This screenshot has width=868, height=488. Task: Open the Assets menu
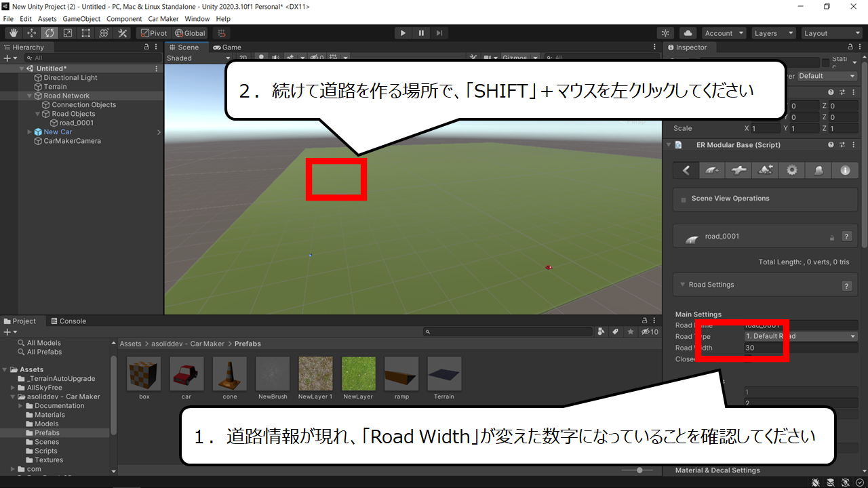(47, 19)
